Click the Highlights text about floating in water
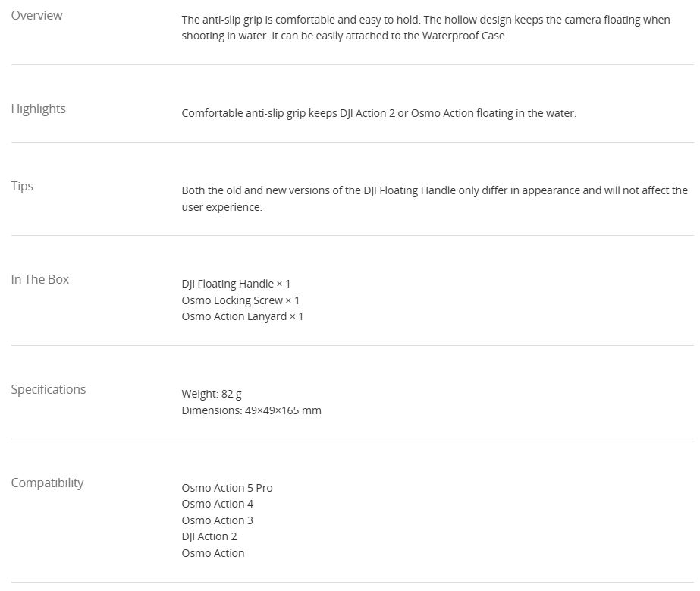Screen dimensions: 700x591 pos(378,113)
